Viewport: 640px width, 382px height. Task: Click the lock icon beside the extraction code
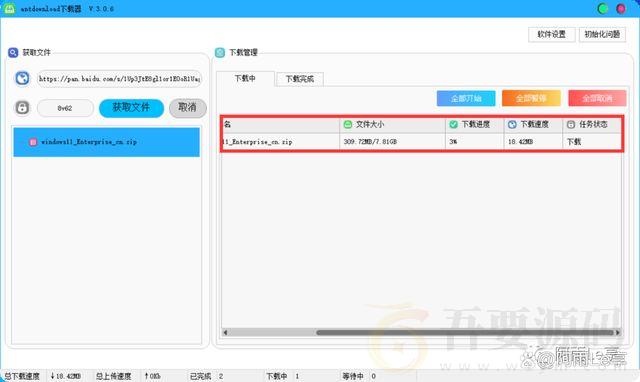(22, 108)
